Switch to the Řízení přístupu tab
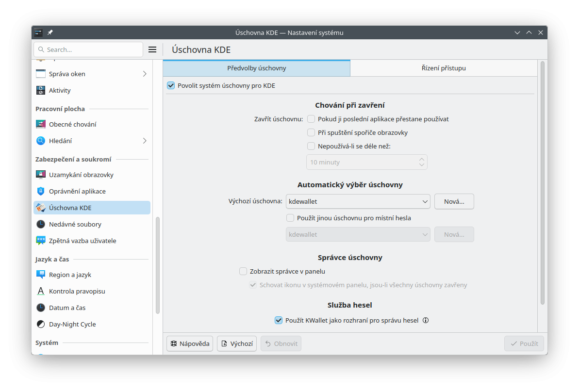 (444, 68)
